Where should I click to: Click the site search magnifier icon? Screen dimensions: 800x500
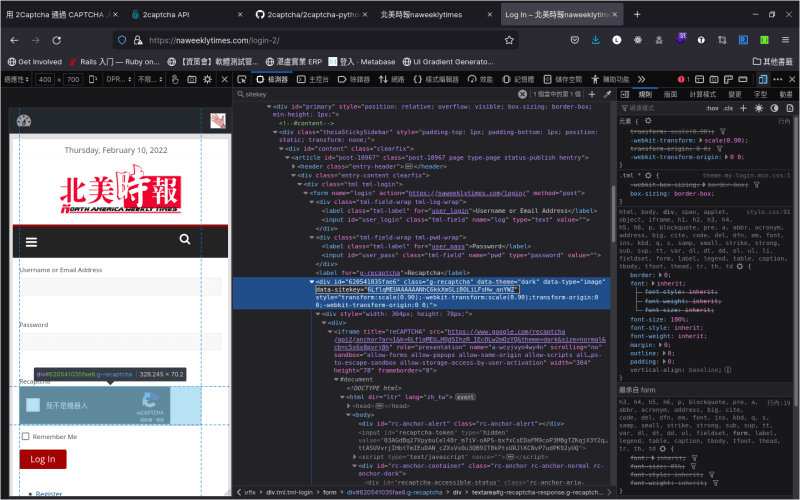click(x=185, y=239)
